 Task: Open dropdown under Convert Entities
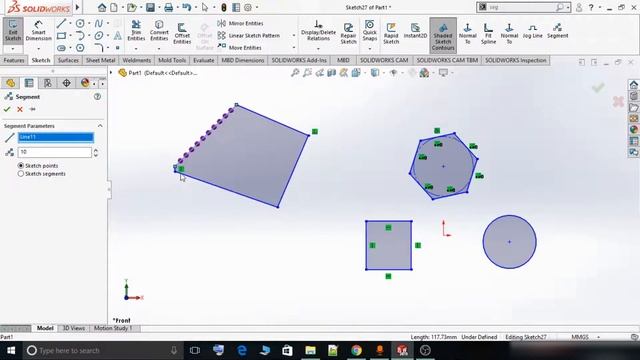[159, 49]
